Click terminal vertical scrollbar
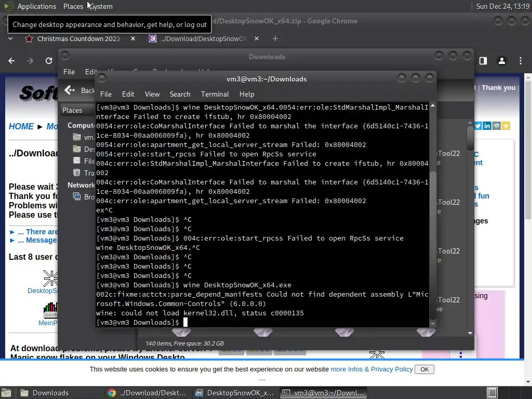This screenshot has width=532, height=399. point(433,246)
